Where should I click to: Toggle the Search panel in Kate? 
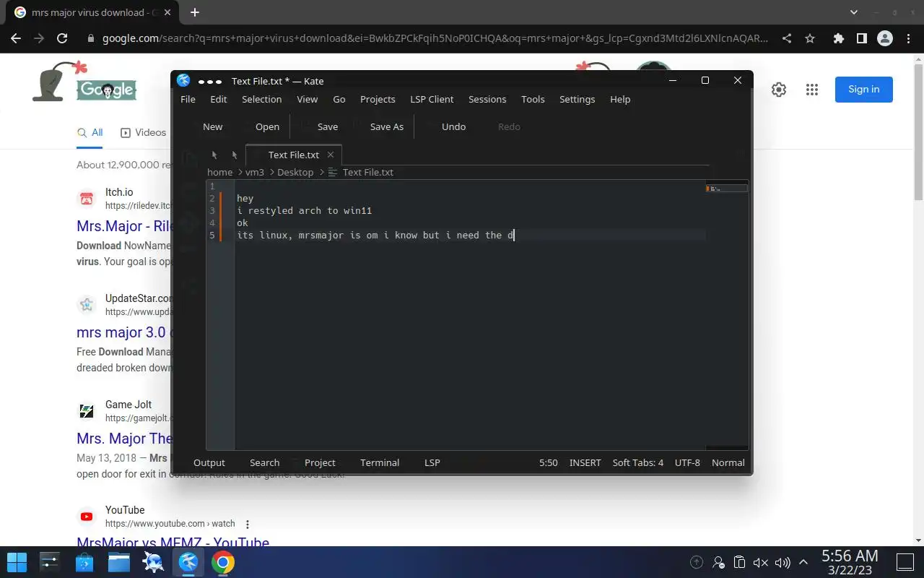click(x=264, y=462)
